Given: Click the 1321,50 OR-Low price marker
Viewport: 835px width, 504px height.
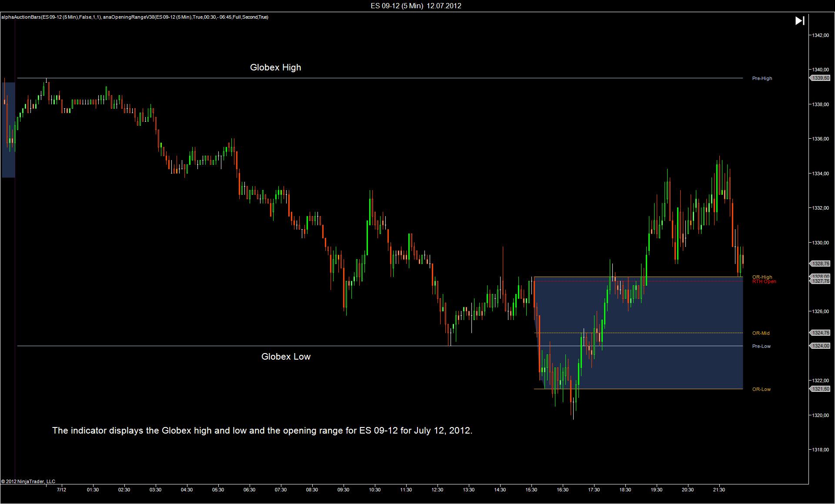Looking at the screenshot, I should pos(820,389).
